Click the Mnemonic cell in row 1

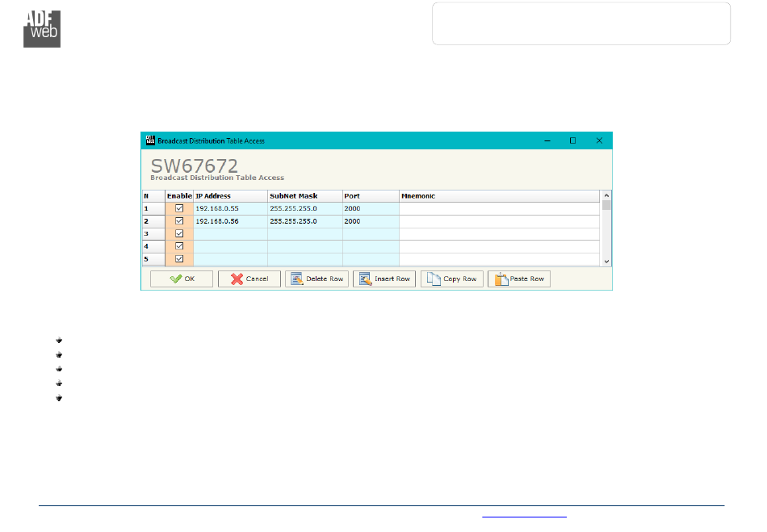click(x=500, y=209)
